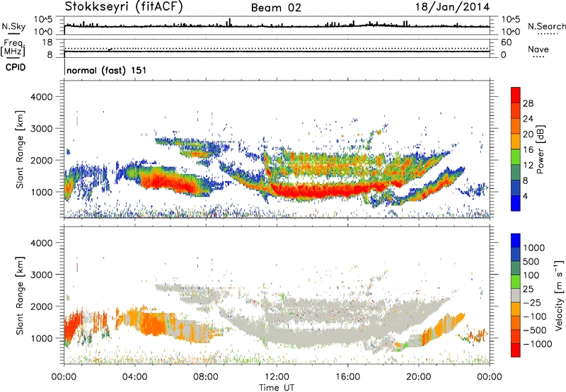Click the title 'Stokkseyri (fitACF)'
This screenshot has height=392, width=566.
click(x=123, y=6)
